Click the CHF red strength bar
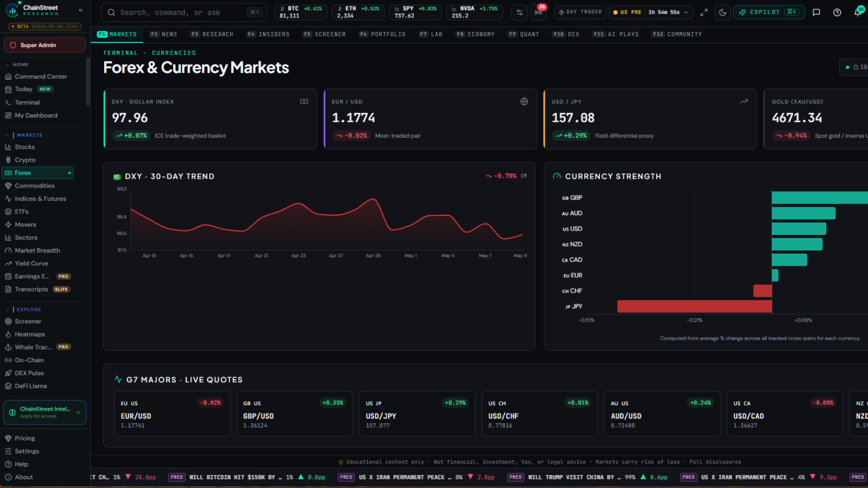Viewport: 868px width, 488px height. click(762, 291)
